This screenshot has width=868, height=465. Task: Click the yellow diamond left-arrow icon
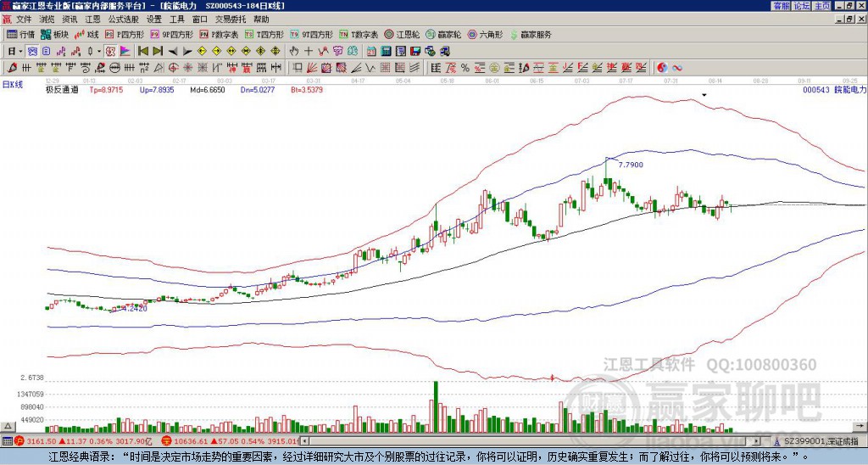(x=202, y=52)
